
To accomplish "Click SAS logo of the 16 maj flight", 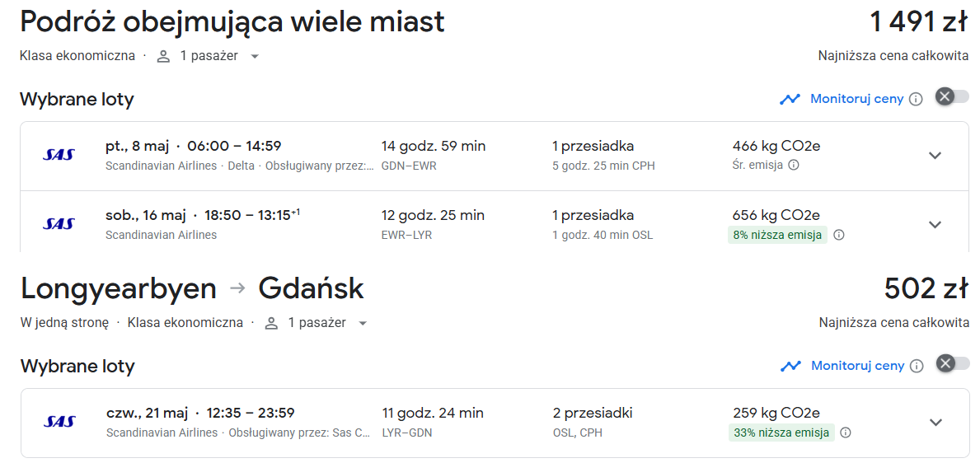I will point(59,224).
